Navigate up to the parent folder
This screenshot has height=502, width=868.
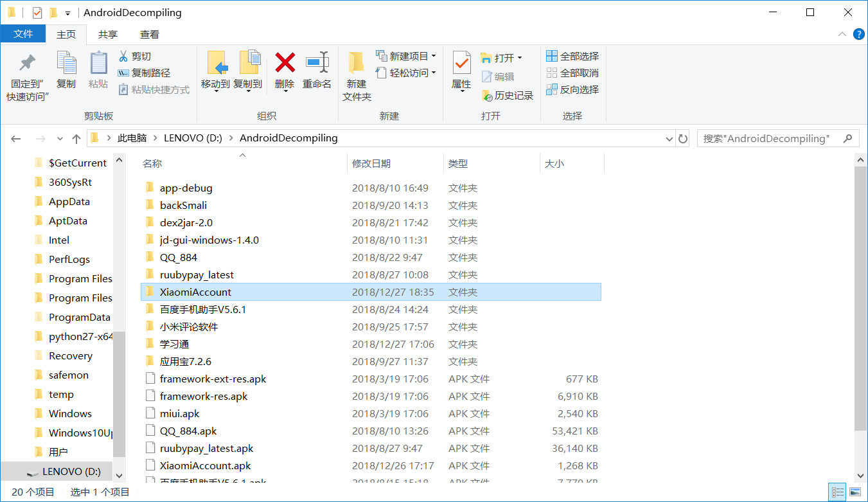pyautogui.click(x=76, y=138)
